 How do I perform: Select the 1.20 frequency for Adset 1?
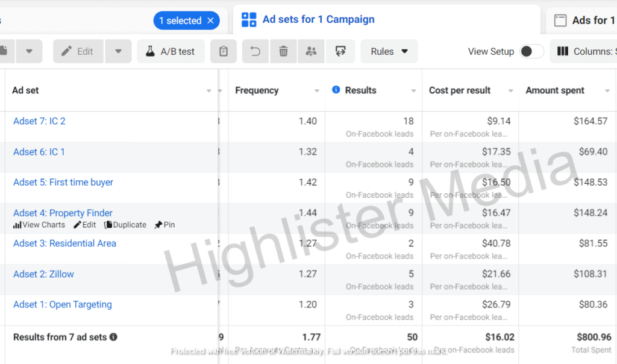click(x=308, y=304)
